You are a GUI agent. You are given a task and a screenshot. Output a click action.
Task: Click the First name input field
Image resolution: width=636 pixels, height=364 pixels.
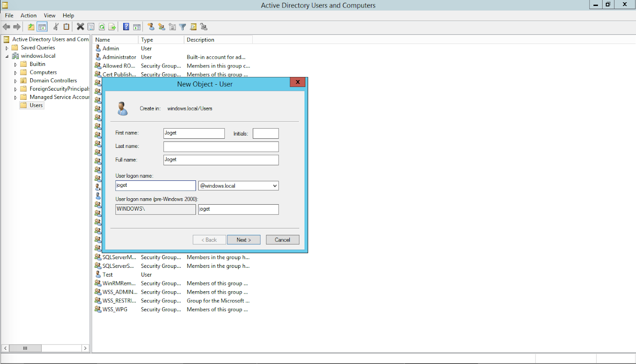(194, 133)
